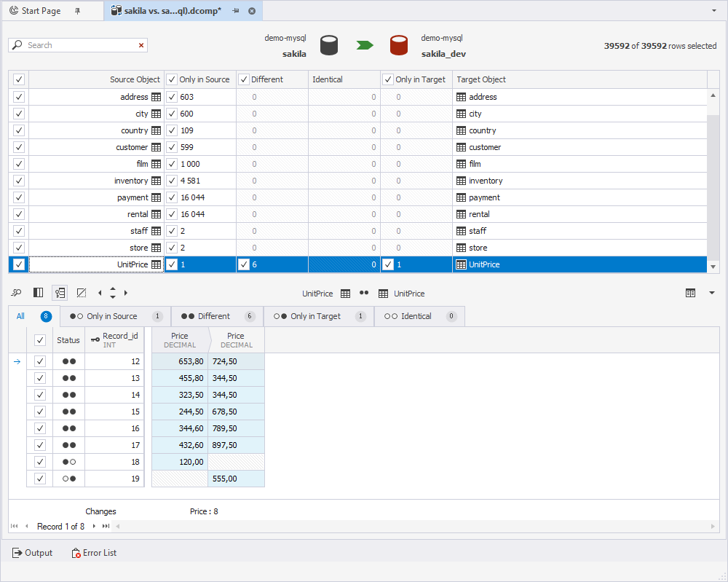Click the find-in-records toolbar icon

(x=16, y=293)
